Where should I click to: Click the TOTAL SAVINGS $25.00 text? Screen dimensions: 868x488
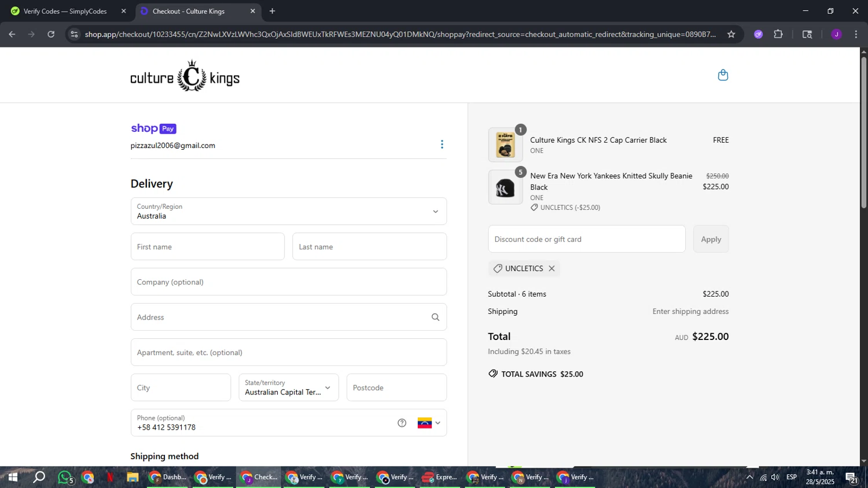[542, 374]
